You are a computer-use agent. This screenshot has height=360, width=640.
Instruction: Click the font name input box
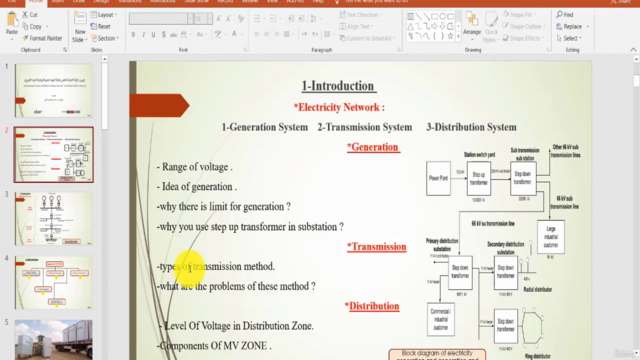(158, 18)
